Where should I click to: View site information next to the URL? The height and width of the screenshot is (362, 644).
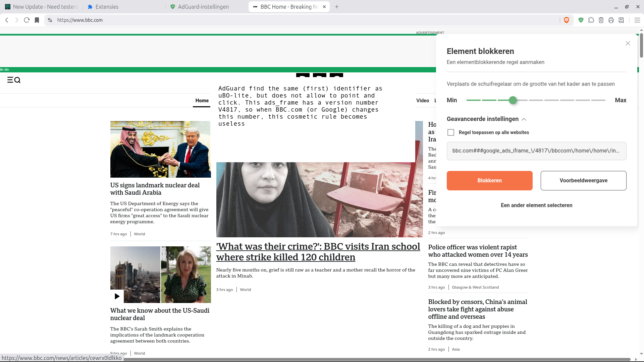(x=50, y=20)
